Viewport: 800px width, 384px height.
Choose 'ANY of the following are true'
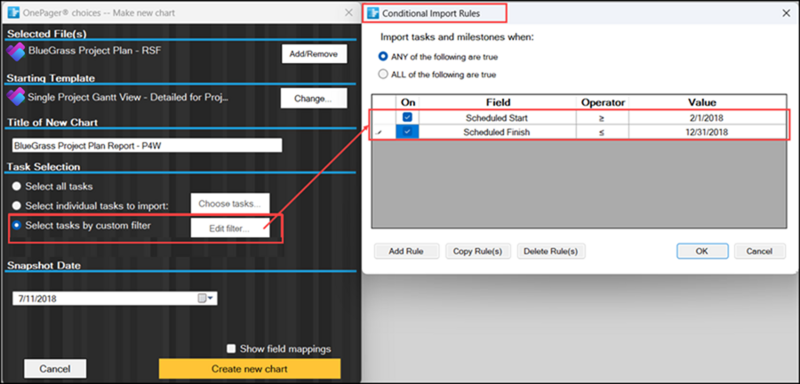383,57
